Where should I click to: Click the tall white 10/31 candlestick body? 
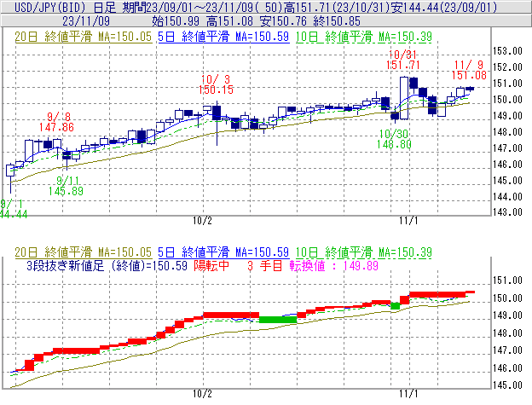coord(404,98)
